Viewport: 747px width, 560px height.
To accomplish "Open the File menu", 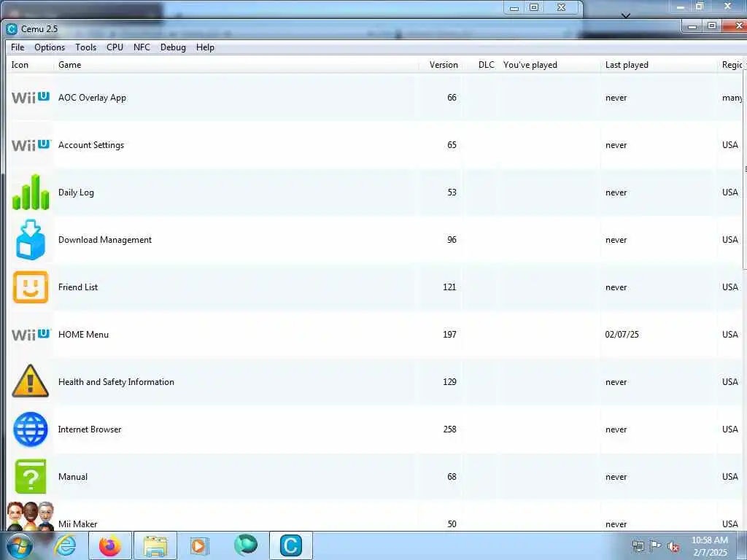I will (x=18, y=47).
